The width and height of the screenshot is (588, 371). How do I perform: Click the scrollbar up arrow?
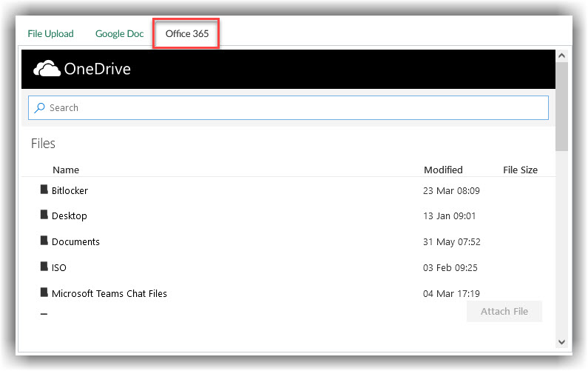point(561,56)
